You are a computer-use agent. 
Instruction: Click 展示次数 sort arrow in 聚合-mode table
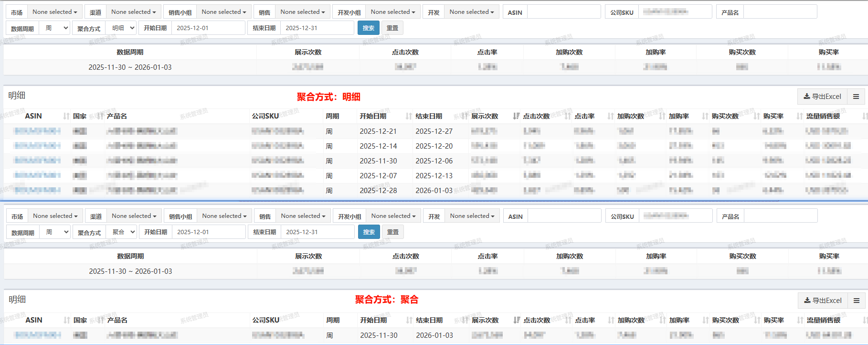click(x=517, y=320)
